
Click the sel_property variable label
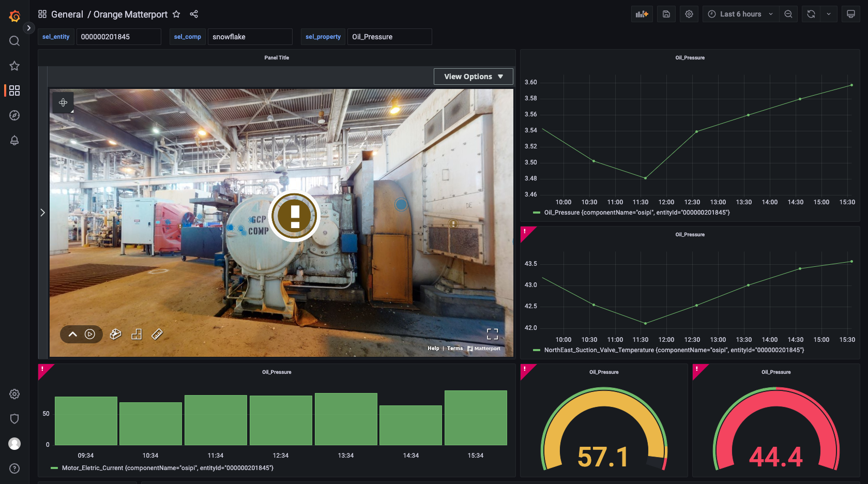323,37
